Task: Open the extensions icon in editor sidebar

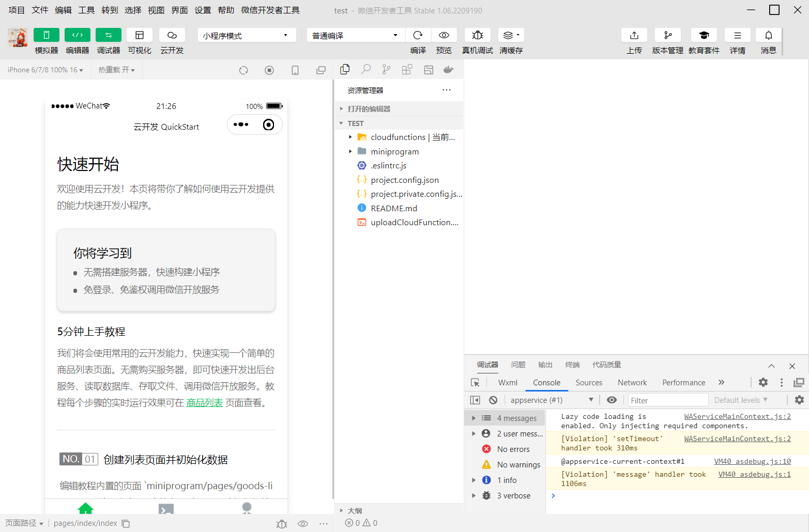Action: 407,69
